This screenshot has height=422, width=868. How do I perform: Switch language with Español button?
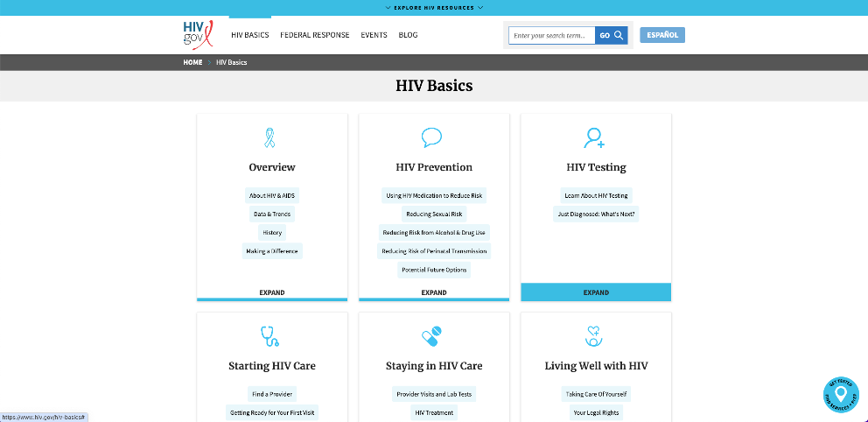pos(662,35)
